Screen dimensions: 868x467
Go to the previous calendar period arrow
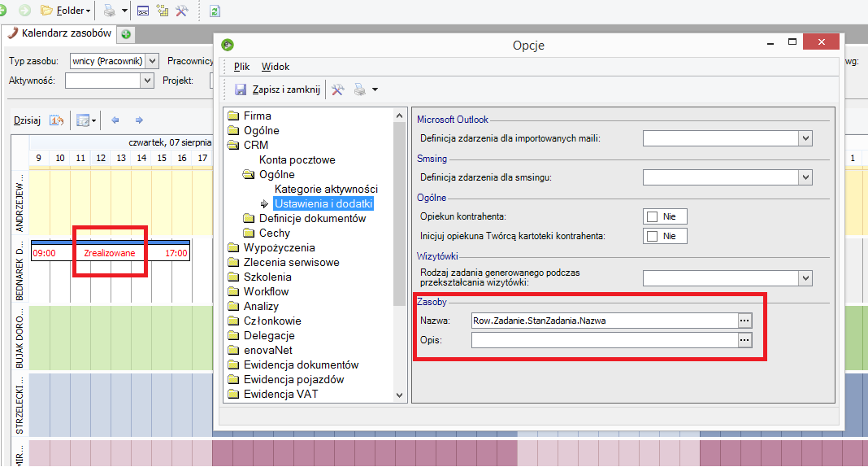[115, 120]
